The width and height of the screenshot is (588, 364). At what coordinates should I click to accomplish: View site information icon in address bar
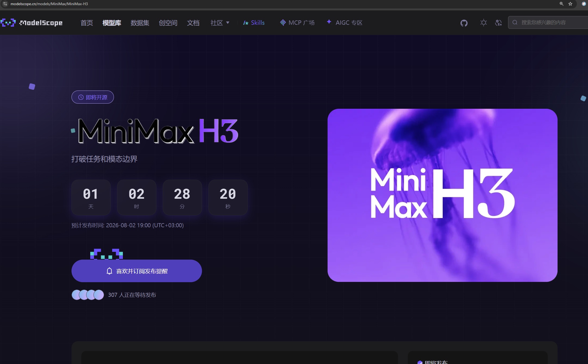click(5, 4)
